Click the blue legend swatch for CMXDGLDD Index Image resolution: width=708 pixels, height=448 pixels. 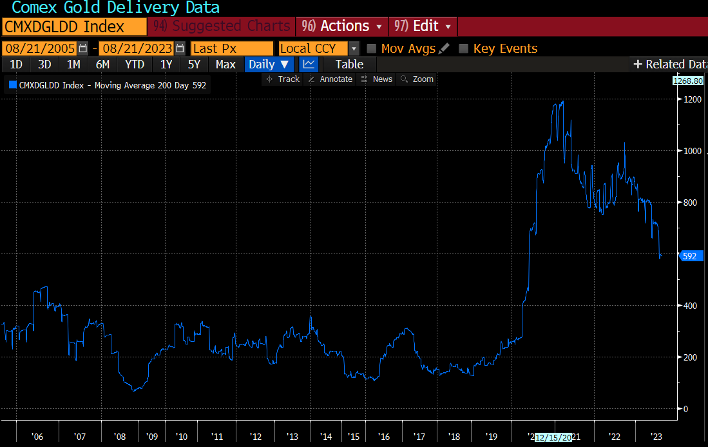coord(13,87)
